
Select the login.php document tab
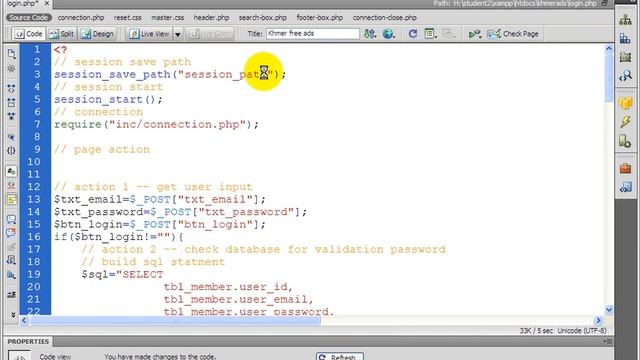pyautogui.click(x=23, y=3)
